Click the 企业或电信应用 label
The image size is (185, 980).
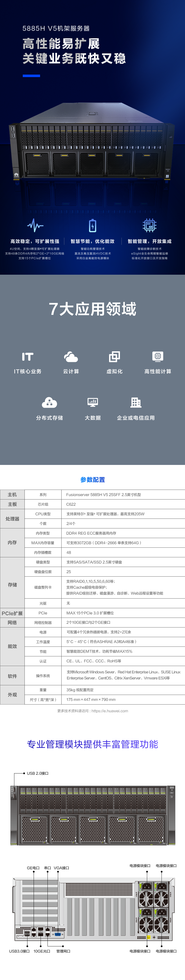pos(136,418)
